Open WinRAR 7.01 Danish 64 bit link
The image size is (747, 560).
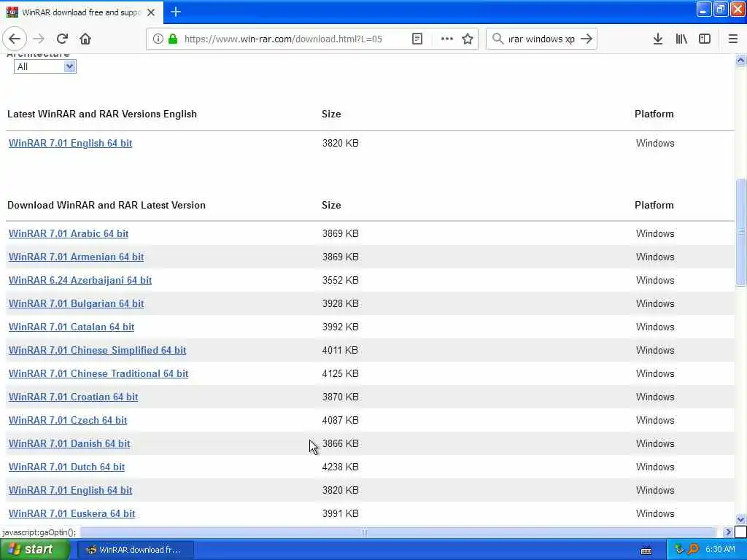tap(69, 444)
